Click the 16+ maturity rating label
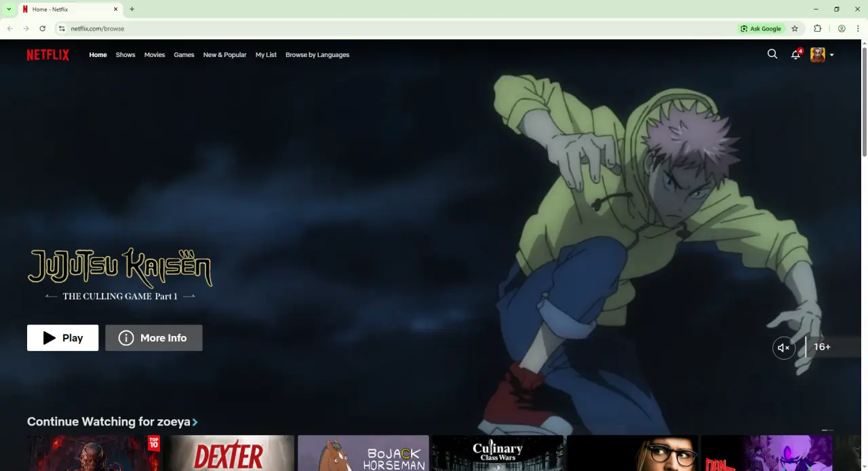Viewport: 868px width, 471px height. [x=822, y=347]
